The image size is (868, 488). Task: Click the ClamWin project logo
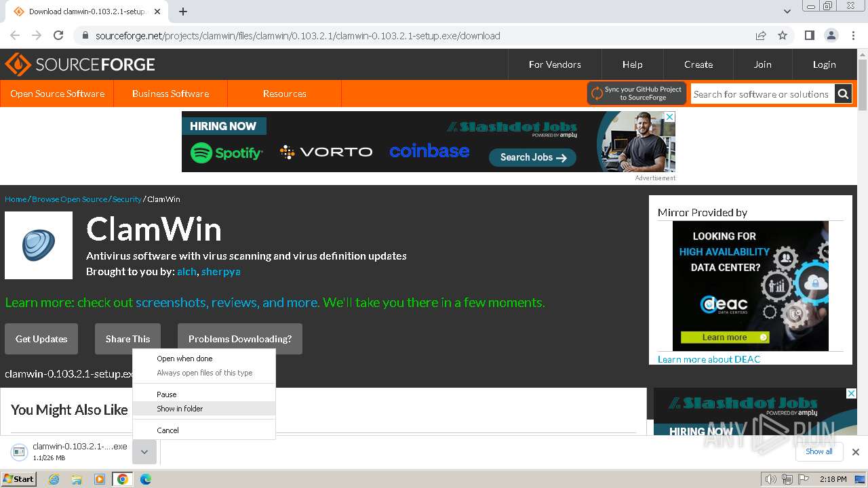tap(39, 245)
